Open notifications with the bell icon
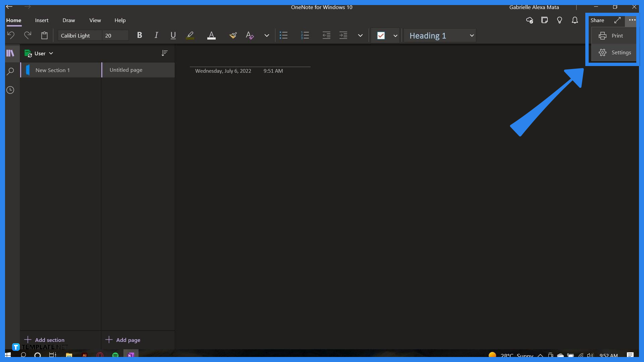The height and width of the screenshot is (362, 644). tap(575, 20)
